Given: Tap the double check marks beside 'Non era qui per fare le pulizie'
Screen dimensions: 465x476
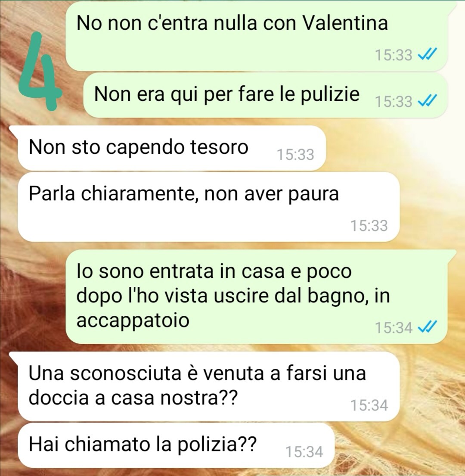Looking at the screenshot, I should point(428,101).
